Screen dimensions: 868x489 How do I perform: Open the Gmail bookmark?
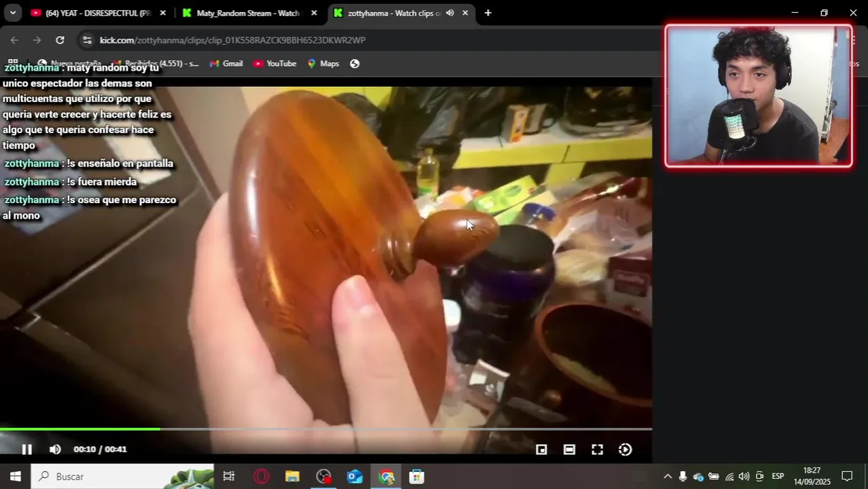tap(226, 63)
